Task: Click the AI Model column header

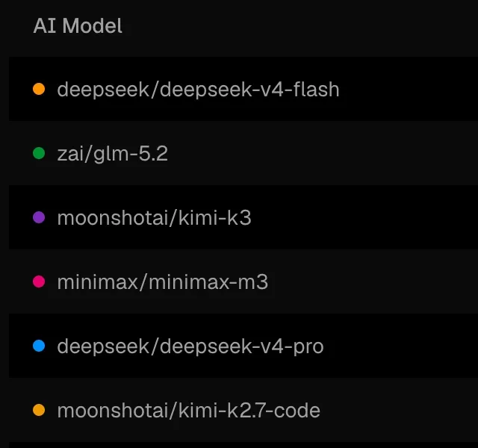Action: (78, 25)
